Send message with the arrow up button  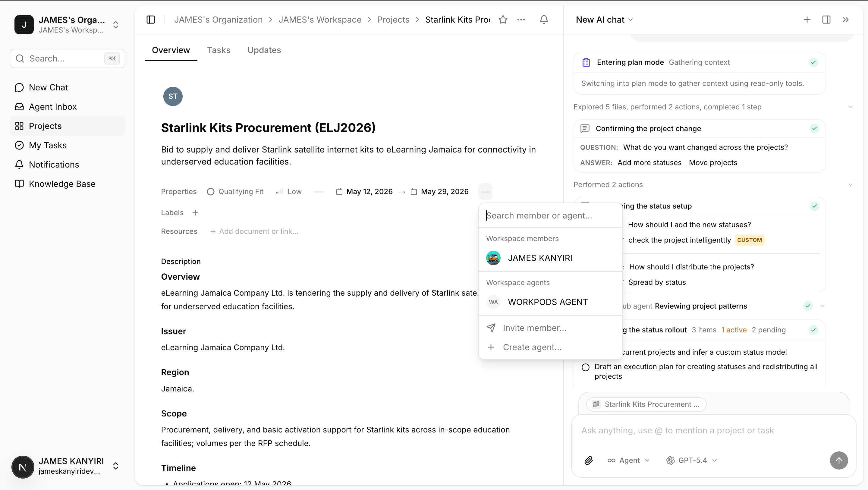(x=839, y=460)
